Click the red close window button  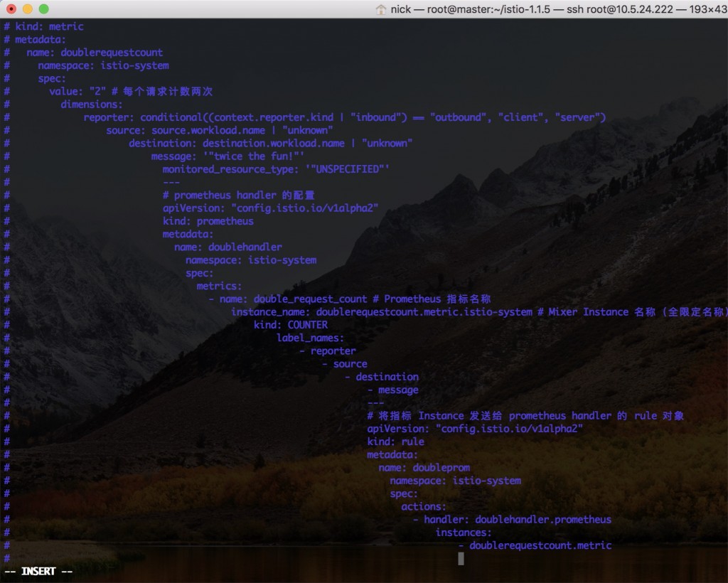11,9
